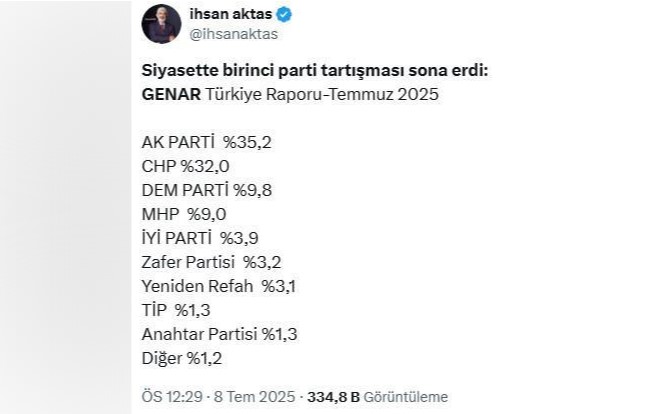Open the @ihsanaktas handle link

coord(234,34)
